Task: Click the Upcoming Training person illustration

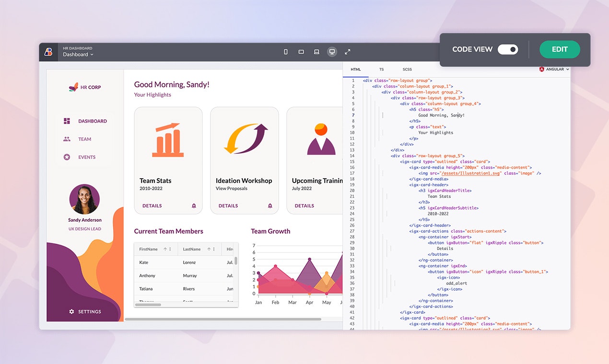Action: pyautogui.click(x=321, y=139)
